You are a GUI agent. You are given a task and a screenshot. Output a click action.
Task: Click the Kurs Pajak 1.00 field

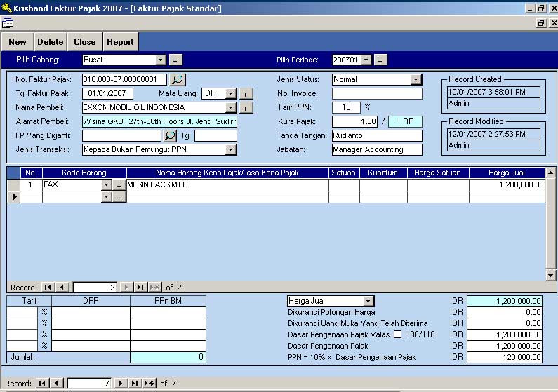(354, 121)
